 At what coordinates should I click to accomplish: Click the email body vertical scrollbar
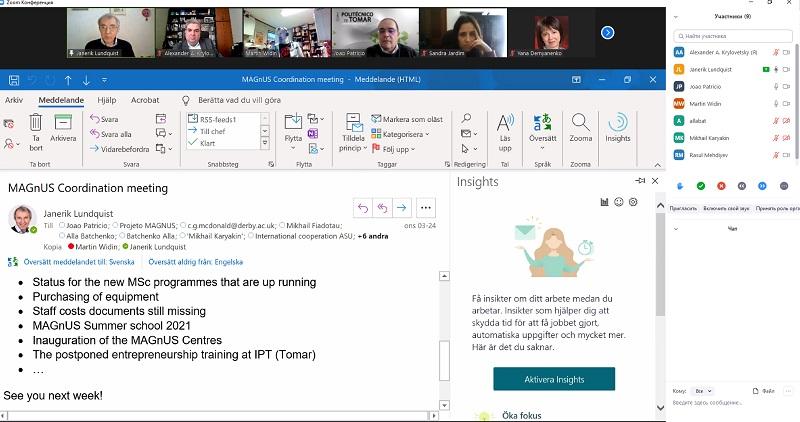point(445,340)
